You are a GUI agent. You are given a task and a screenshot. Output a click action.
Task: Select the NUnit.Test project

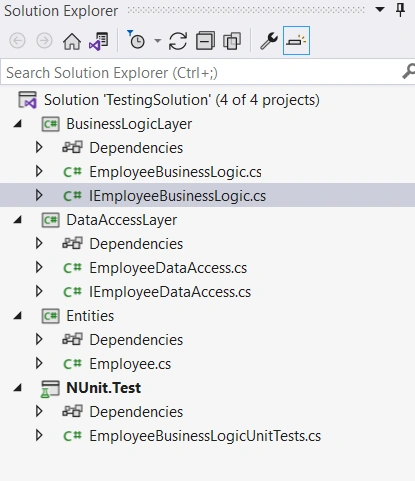coord(103,388)
